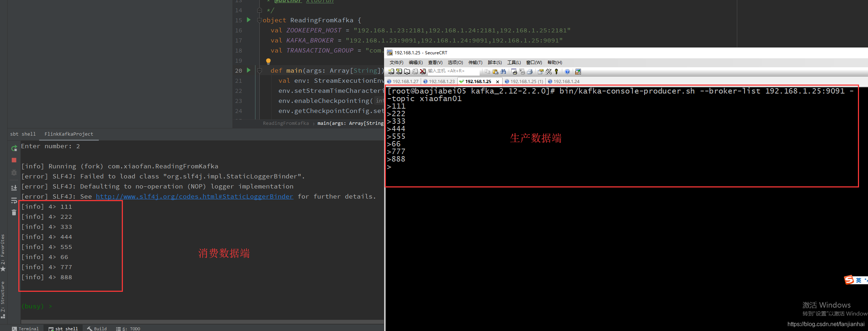Click the Attach debugger bug icon
868x331 pixels.
coord(14,172)
